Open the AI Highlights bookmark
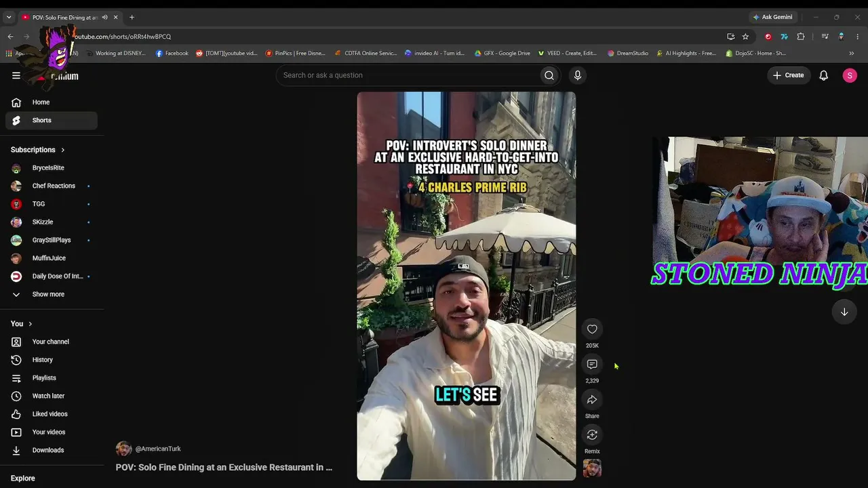 point(686,53)
